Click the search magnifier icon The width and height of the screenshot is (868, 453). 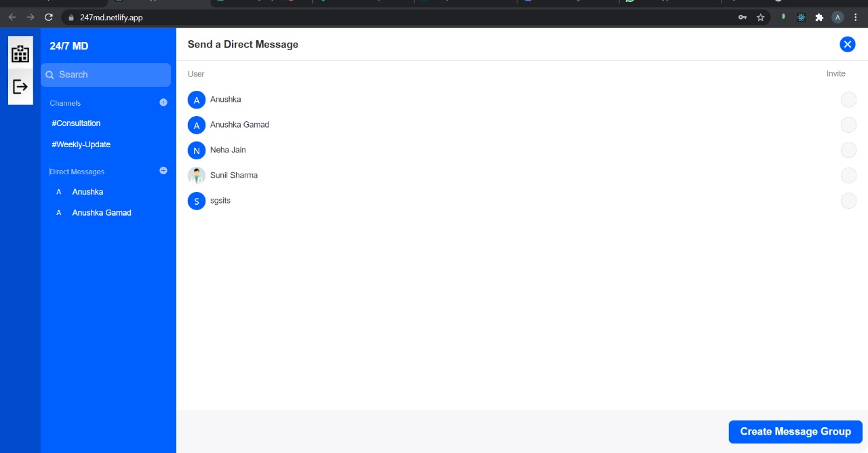(x=50, y=75)
